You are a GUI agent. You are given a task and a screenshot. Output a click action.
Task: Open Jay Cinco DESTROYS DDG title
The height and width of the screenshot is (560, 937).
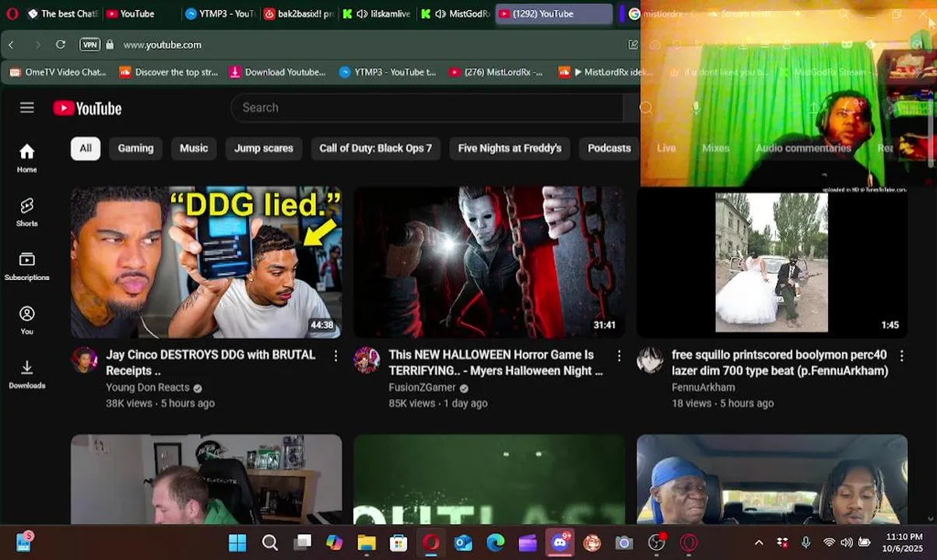click(211, 362)
